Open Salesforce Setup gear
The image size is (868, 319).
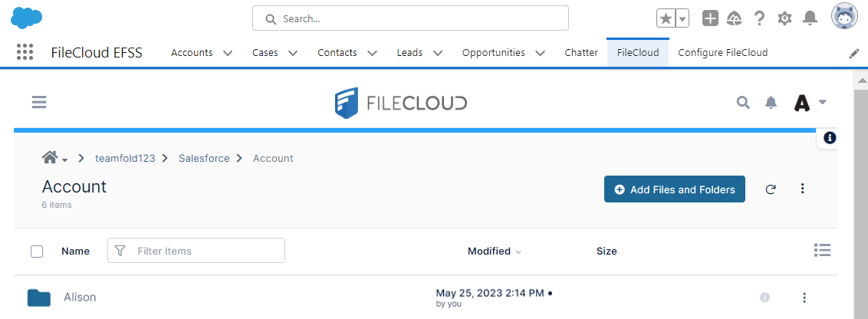pos(784,18)
